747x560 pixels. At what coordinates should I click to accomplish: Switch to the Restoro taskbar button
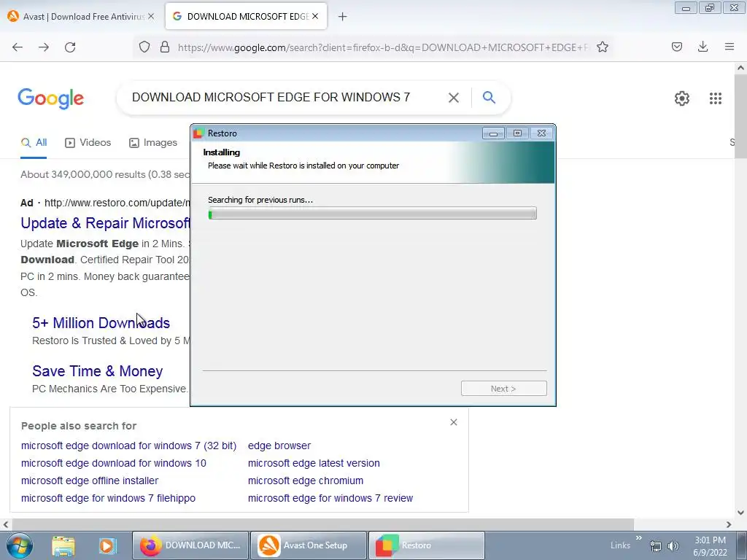click(x=426, y=545)
